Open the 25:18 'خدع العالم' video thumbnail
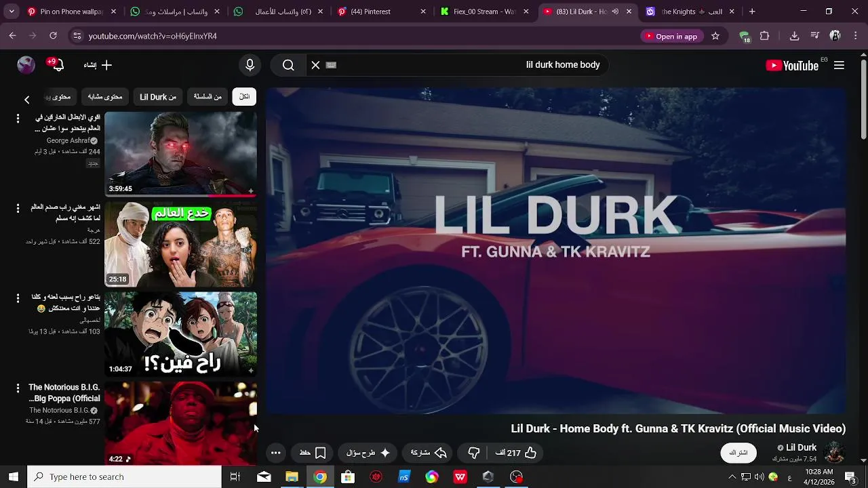 pos(180,244)
